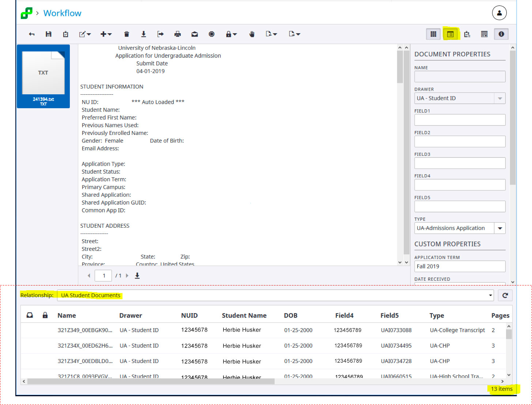Viewport: 532px width, 405px height.
Task: Select row 321Z34Y_00EDBLD0...
Action: pos(263,361)
